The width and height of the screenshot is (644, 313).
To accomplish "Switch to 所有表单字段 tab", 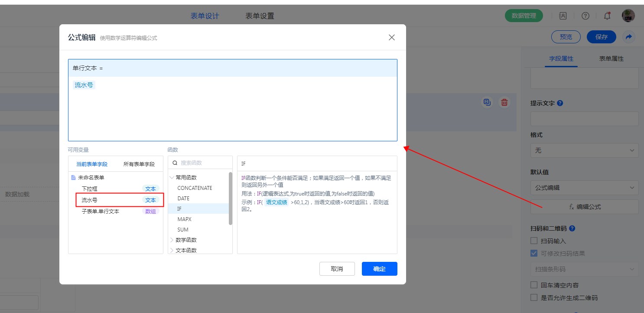I will [x=139, y=164].
